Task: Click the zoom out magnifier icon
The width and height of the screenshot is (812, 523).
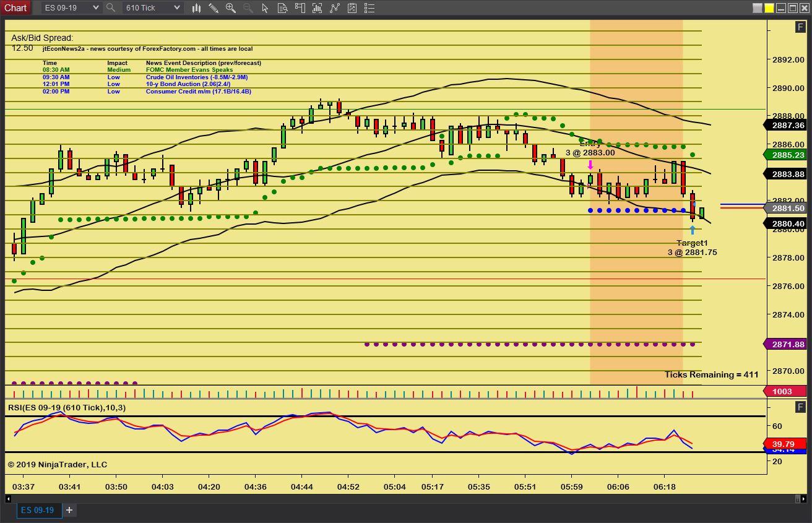Action: click(x=248, y=8)
